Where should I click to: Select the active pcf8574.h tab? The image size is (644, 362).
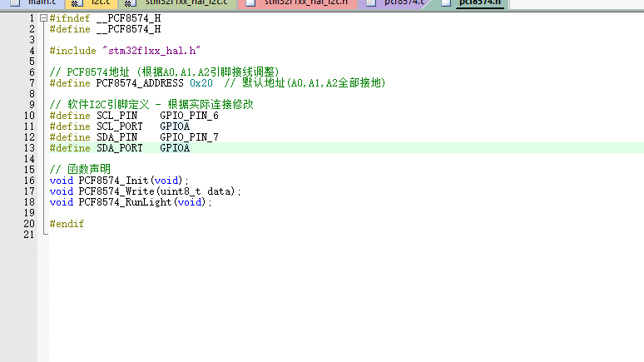click(479, 3)
